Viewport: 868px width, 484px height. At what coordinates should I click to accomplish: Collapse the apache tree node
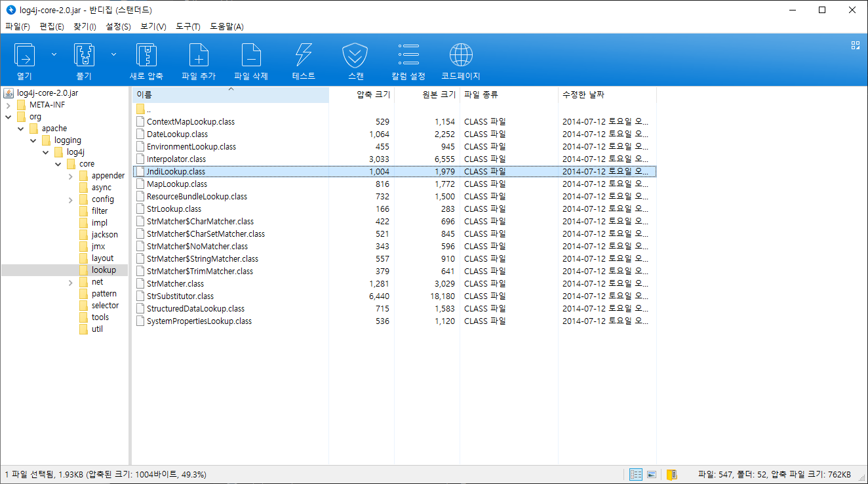point(20,129)
